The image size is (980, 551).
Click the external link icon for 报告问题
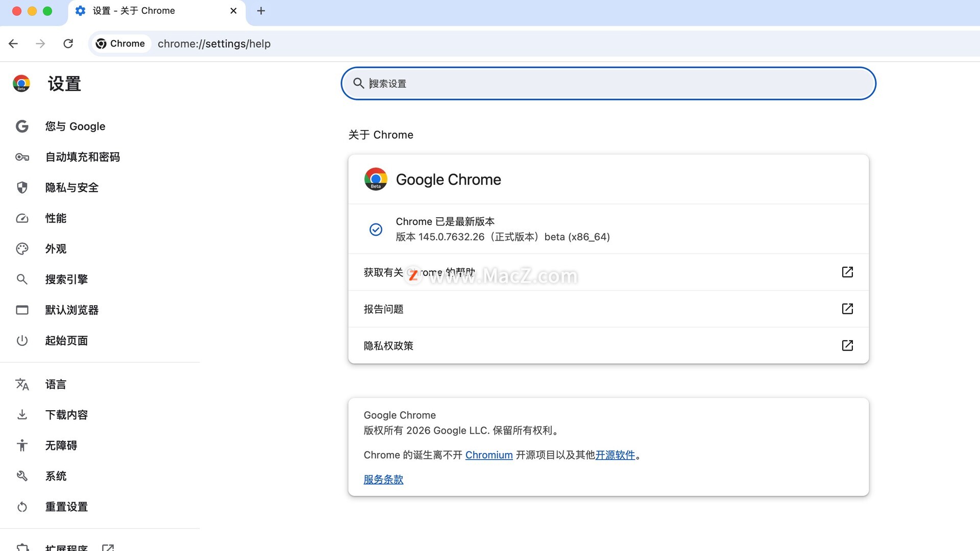coord(847,309)
